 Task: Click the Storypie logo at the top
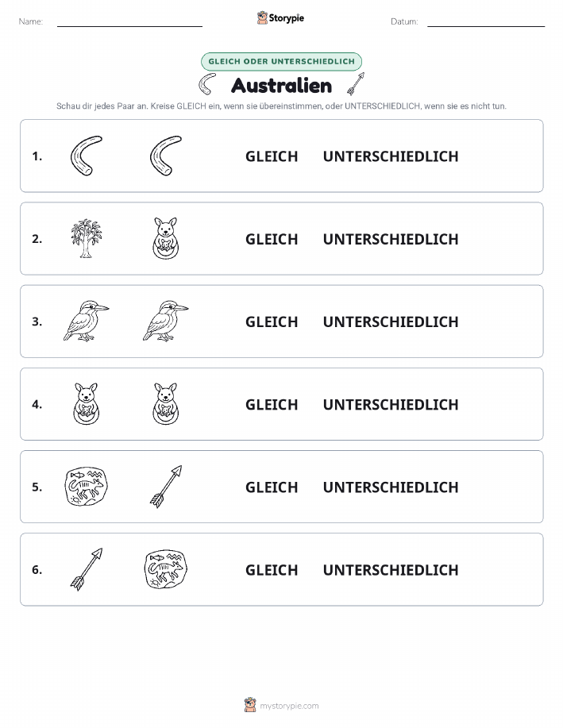pyautogui.click(x=280, y=18)
